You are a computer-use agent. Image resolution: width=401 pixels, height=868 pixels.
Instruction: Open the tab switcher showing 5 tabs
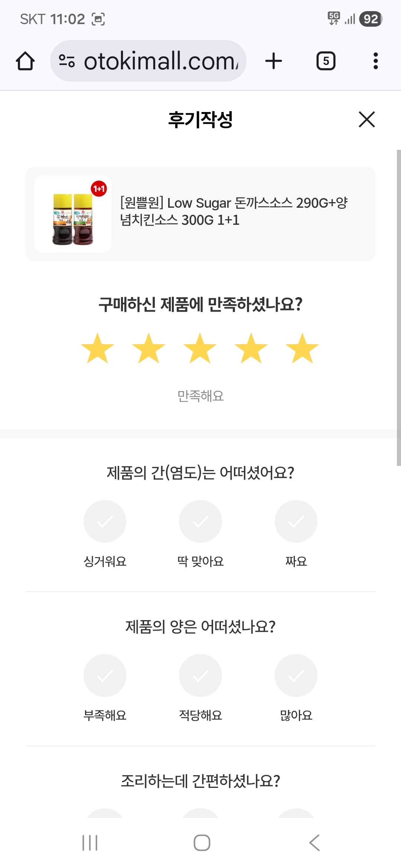click(326, 61)
